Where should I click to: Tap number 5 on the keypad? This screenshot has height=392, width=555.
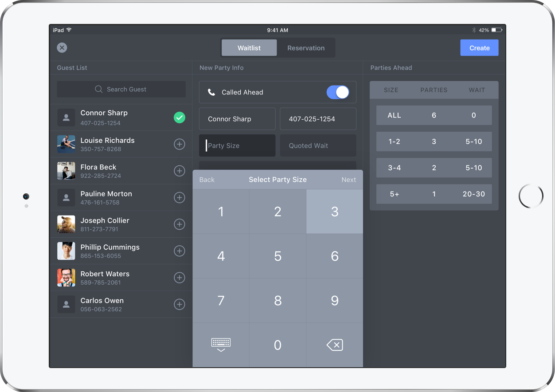[277, 256]
